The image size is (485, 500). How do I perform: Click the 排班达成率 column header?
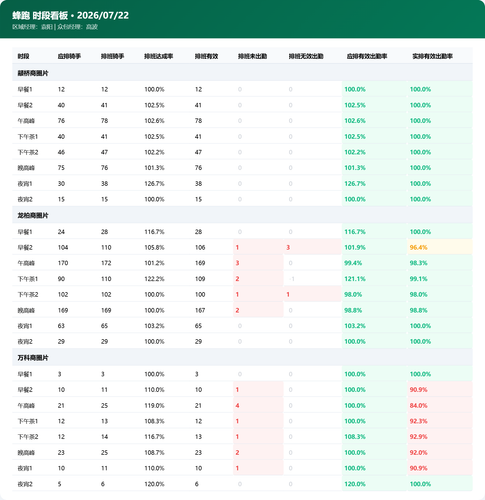coord(158,56)
